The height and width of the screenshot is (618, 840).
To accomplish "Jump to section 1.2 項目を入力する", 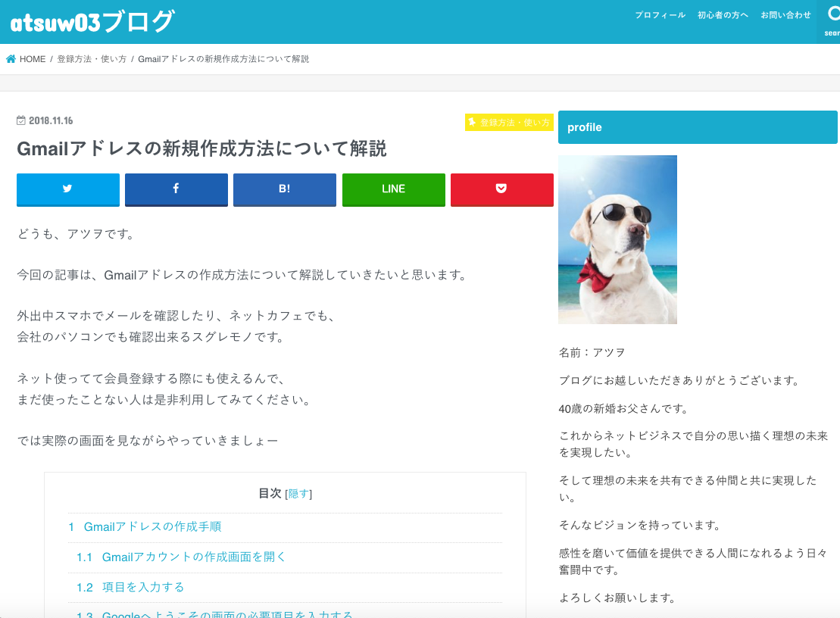I will point(130,588).
